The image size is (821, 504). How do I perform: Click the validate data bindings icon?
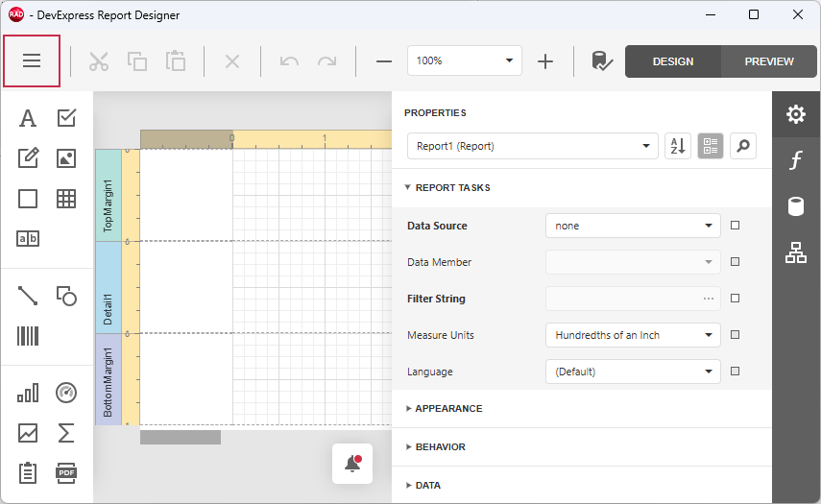pos(602,61)
